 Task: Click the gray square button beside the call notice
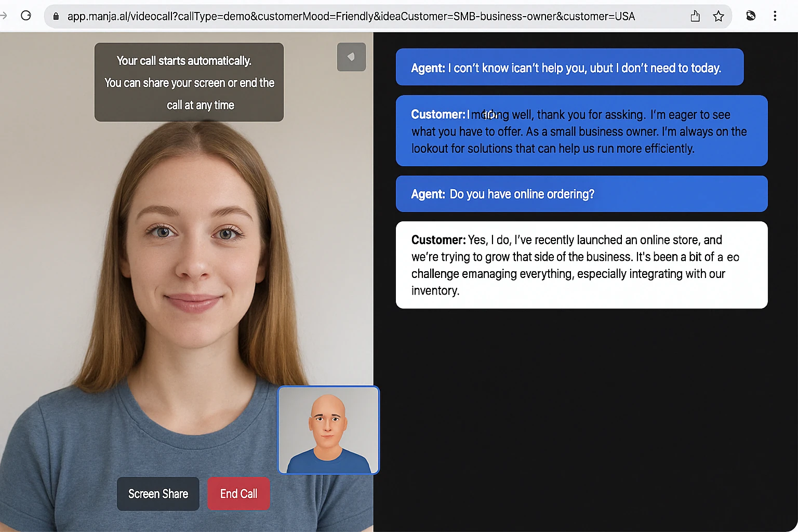[351, 57]
